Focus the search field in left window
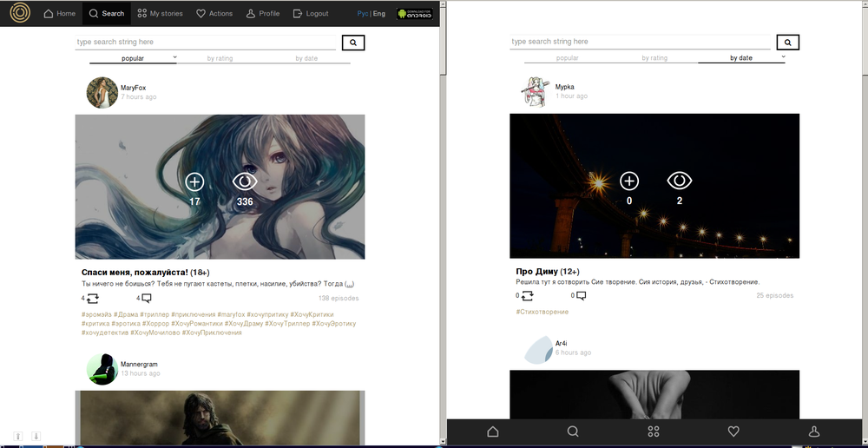Screen dimensions: 868x448 (x=206, y=42)
